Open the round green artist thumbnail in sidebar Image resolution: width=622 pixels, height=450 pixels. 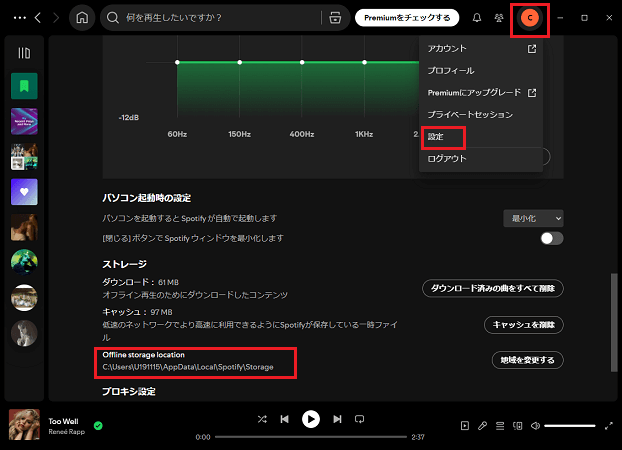coord(24,262)
